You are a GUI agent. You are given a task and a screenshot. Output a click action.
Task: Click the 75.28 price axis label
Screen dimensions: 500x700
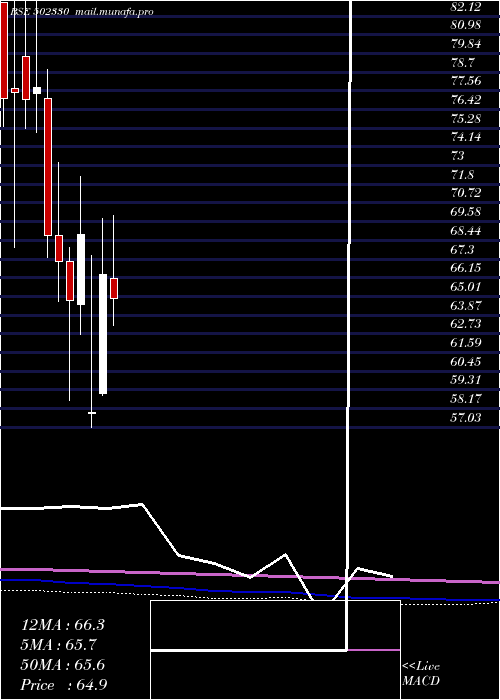coord(466,118)
